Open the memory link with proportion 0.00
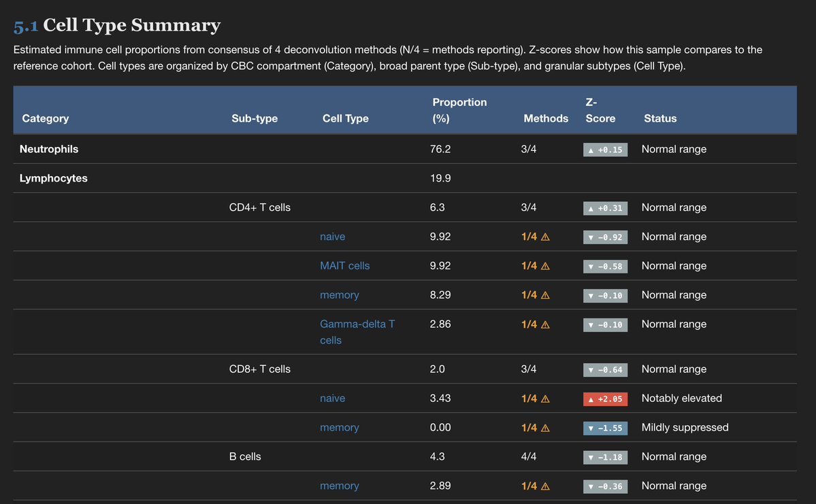 point(340,428)
